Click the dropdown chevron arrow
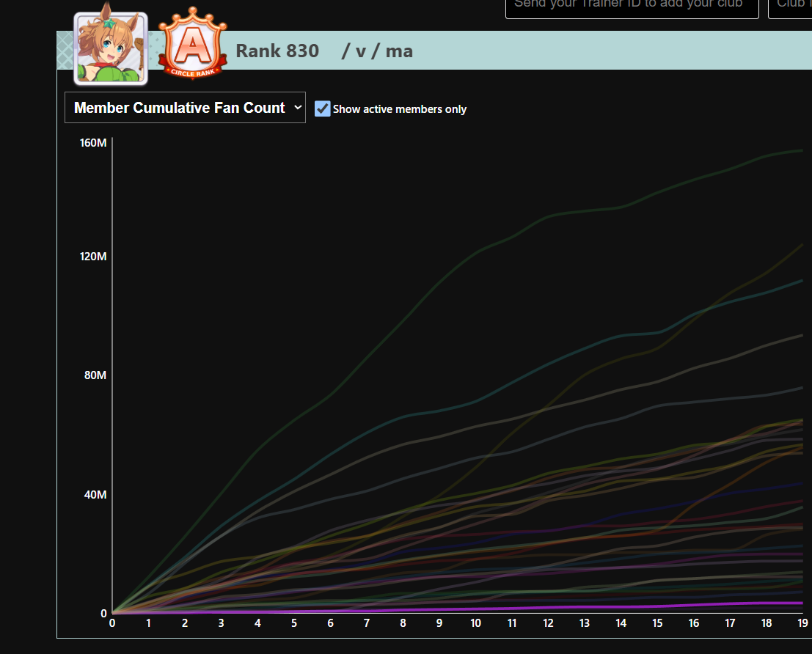 (298, 107)
